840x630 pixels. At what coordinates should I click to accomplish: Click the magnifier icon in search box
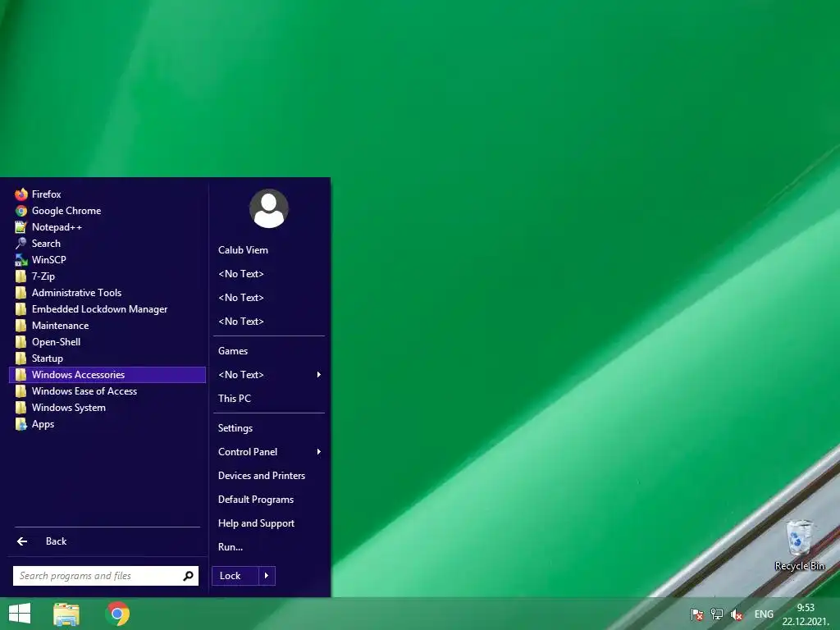tap(188, 576)
